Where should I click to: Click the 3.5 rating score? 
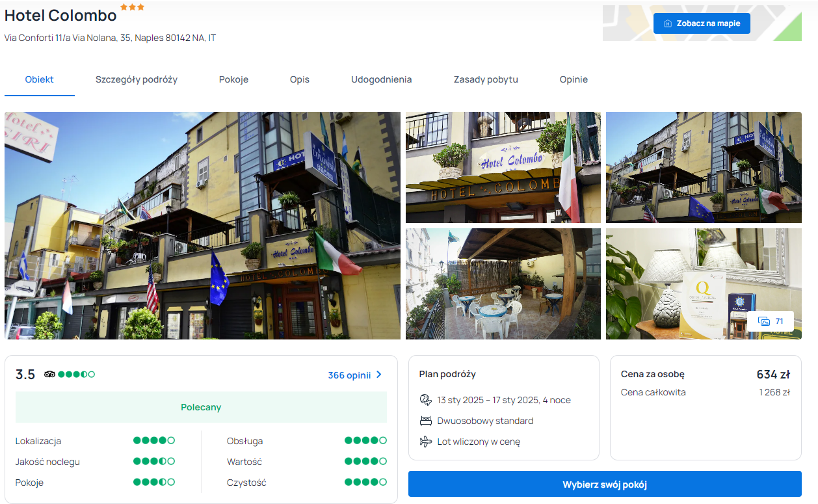25,375
